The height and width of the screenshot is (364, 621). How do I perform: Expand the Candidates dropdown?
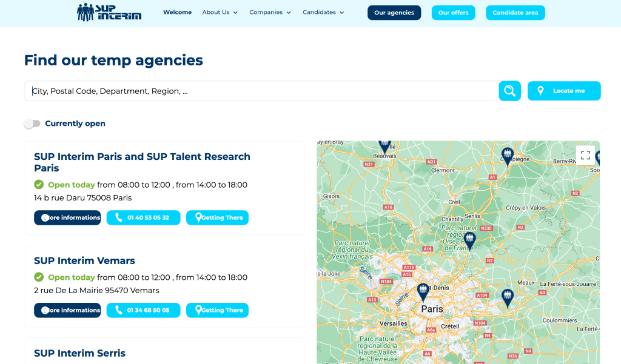click(x=323, y=12)
